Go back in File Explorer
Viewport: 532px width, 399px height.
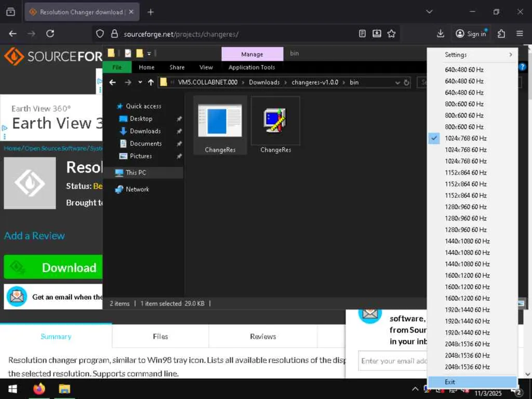pos(113,83)
